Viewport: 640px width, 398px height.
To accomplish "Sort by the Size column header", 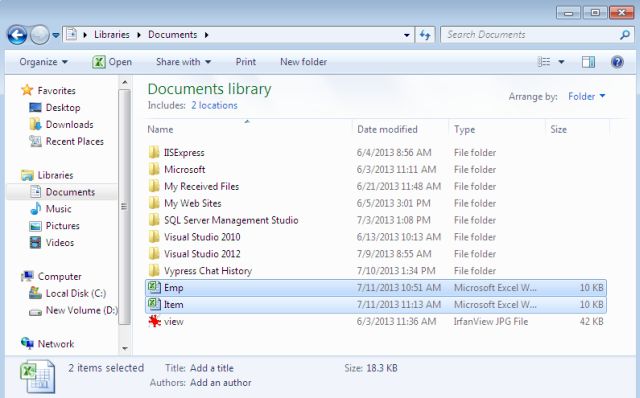I will pos(558,129).
